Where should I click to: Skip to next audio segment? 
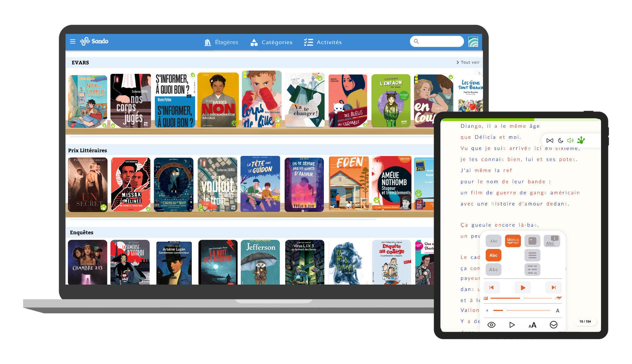click(554, 288)
